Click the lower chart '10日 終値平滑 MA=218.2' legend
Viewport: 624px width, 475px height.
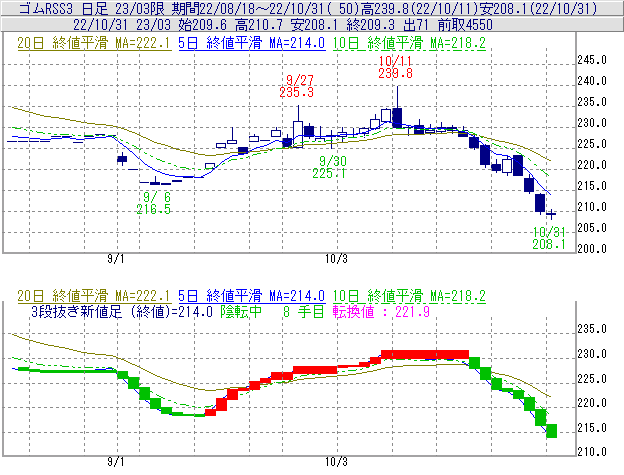click(x=409, y=296)
